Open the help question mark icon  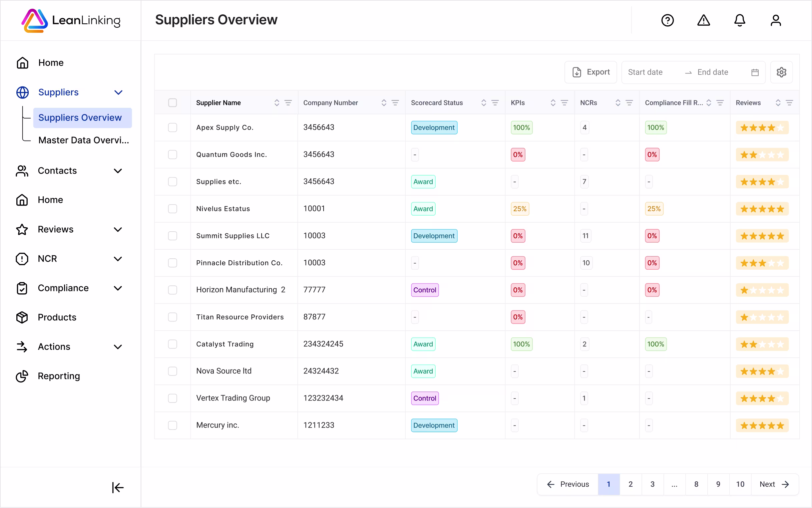tap(667, 20)
